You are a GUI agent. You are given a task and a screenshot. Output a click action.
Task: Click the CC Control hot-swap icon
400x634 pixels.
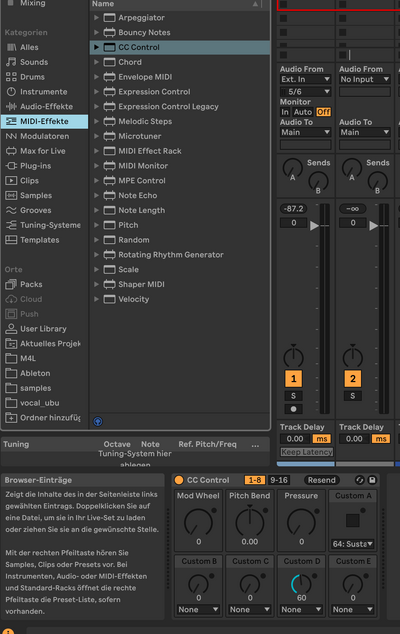[360, 480]
